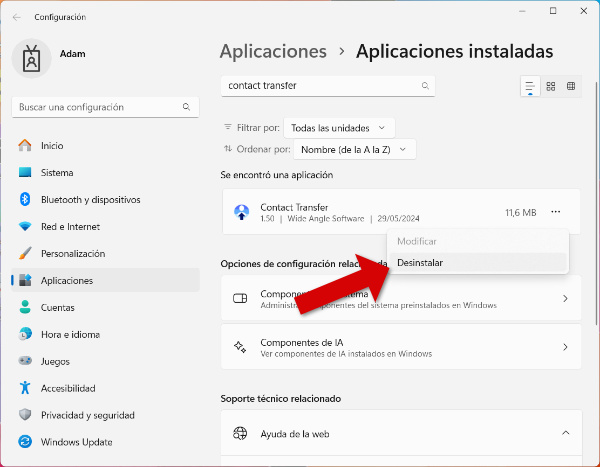
Task: Choose Desinstalar from the context menu
Action: 478,263
